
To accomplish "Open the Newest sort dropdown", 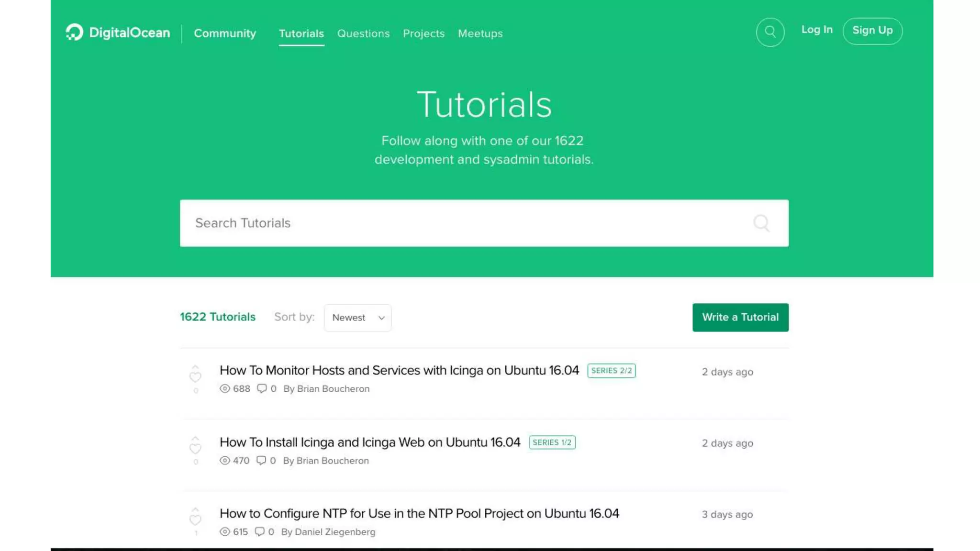I will tap(357, 318).
